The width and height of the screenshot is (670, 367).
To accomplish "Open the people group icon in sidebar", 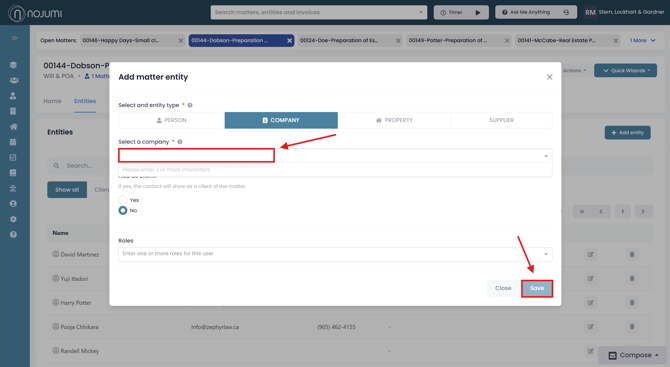I will point(14,80).
